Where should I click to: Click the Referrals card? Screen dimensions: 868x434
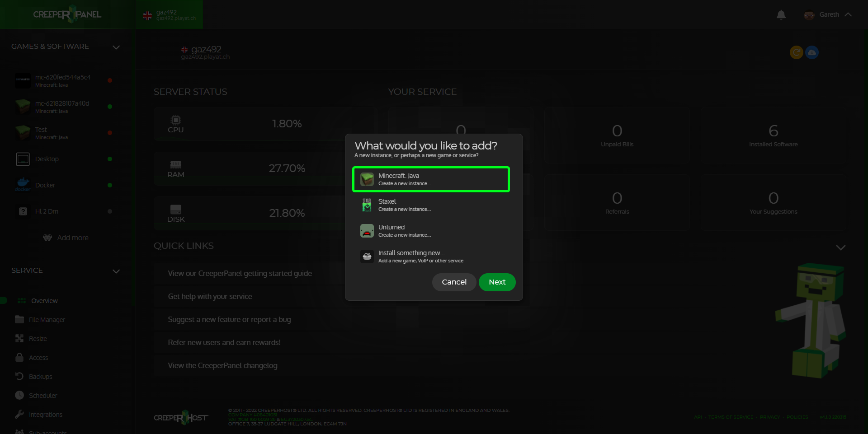(x=617, y=202)
